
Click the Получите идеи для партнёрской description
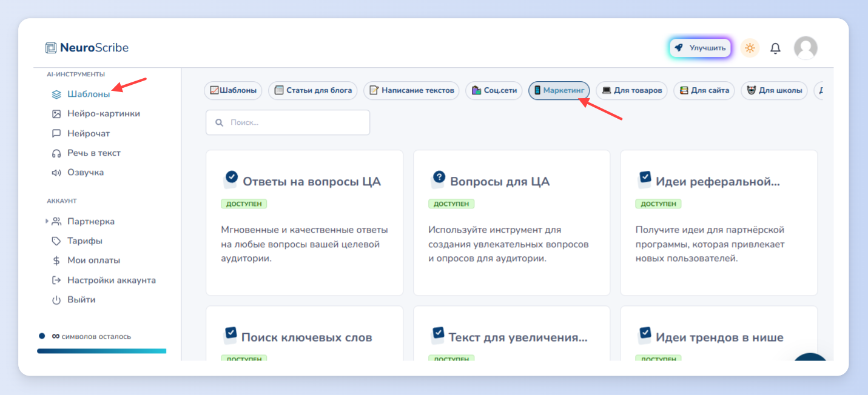click(710, 244)
